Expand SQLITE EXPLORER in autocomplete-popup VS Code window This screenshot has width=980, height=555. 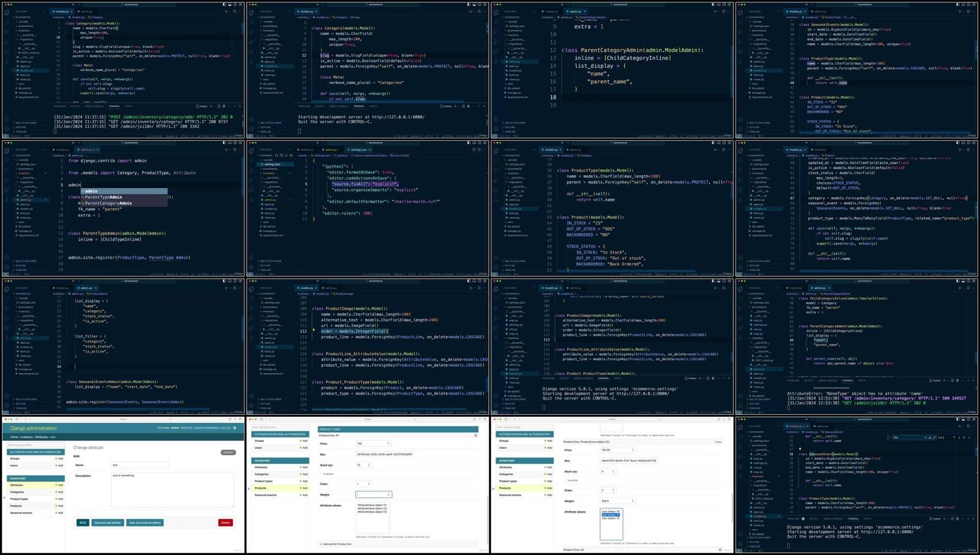pyautogui.click(x=25, y=261)
